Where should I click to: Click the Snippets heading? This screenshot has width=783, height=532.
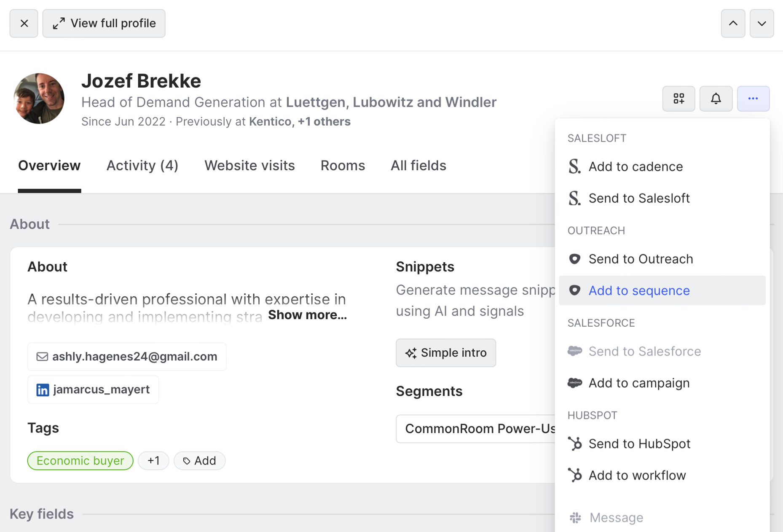click(425, 267)
